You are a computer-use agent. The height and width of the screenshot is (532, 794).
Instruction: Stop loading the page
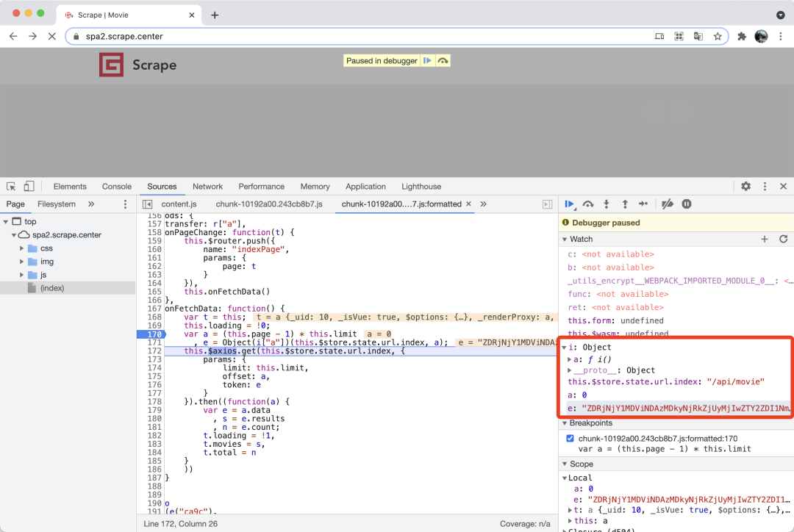[51, 37]
